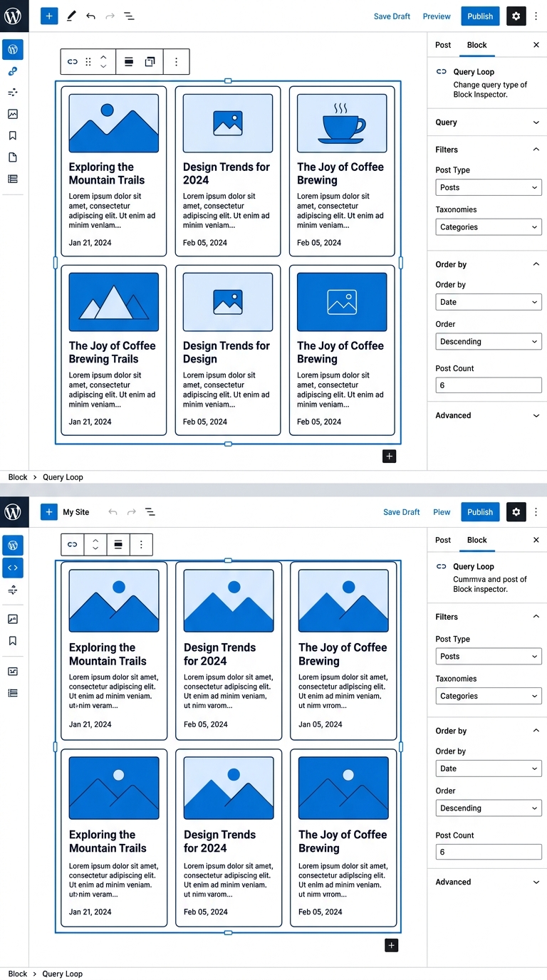Click the replace layout icon in top block toolbar

(x=150, y=62)
